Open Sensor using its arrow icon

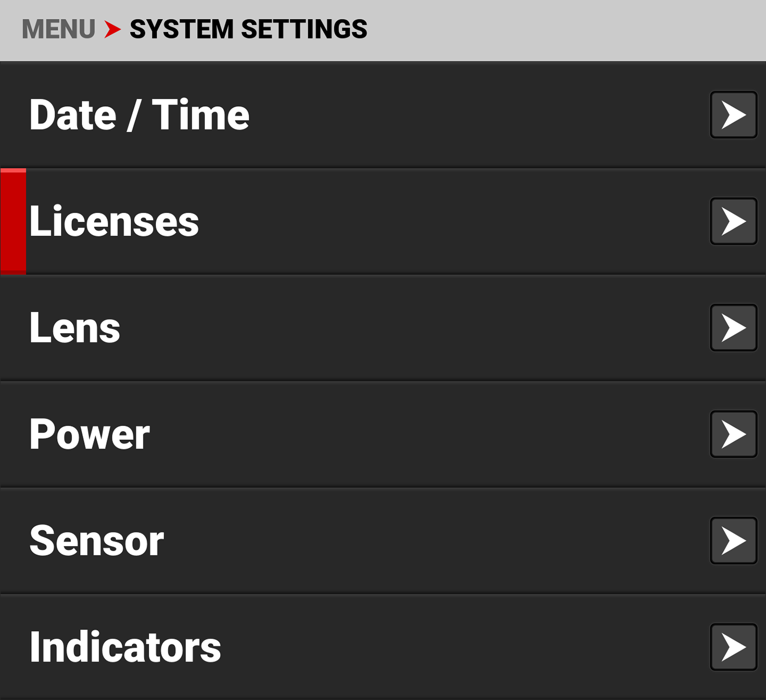click(733, 541)
